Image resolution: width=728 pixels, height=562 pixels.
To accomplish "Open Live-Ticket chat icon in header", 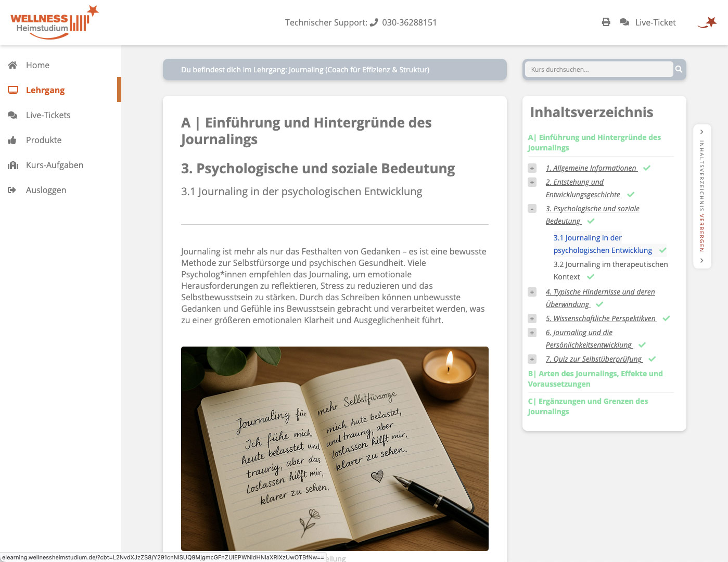I will click(x=624, y=22).
